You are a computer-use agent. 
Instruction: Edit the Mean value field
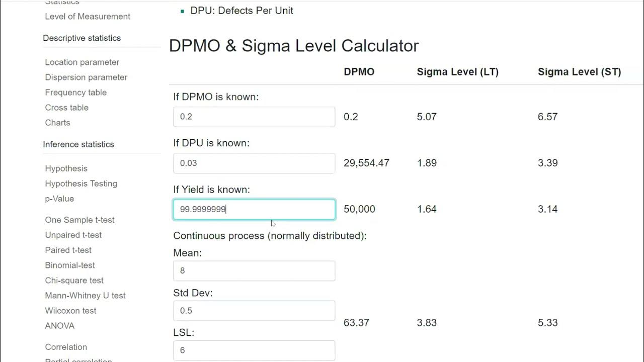[x=254, y=270]
